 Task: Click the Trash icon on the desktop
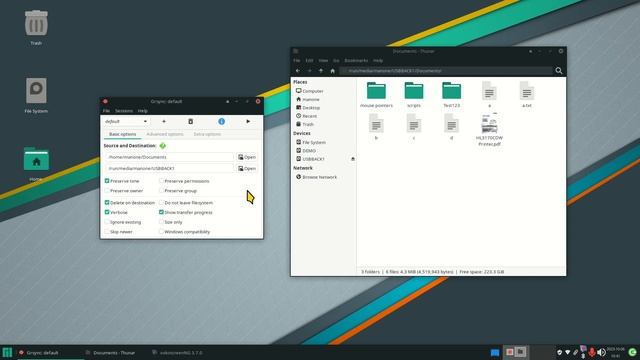tap(36, 23)
